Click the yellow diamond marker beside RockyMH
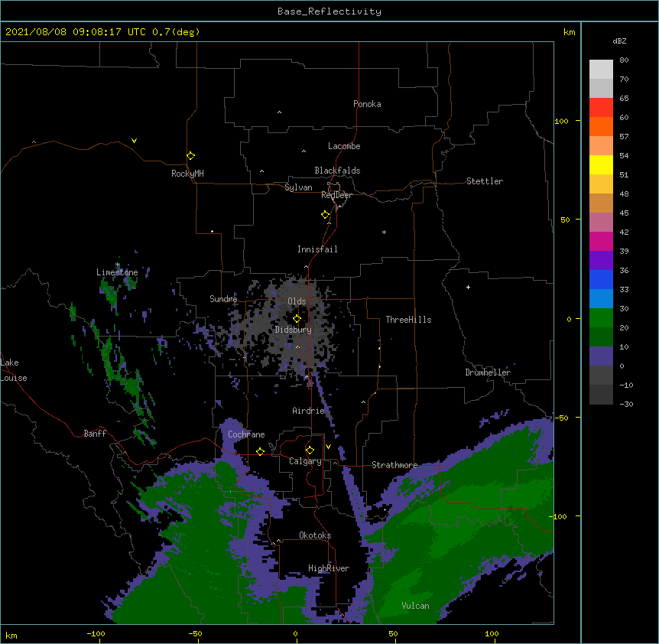Image resolution: width=659 pixels, height=644 pixels. coord(191,156)
